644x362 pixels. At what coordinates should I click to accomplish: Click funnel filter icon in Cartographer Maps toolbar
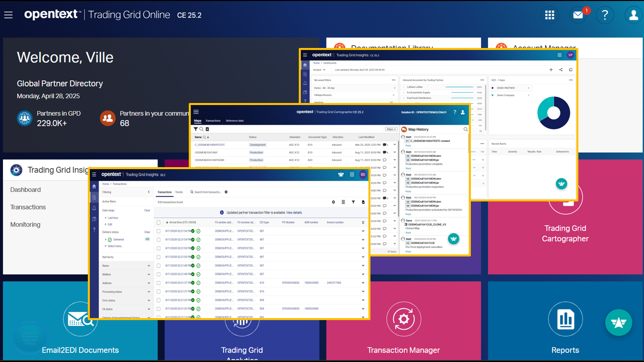click(196, 129)
